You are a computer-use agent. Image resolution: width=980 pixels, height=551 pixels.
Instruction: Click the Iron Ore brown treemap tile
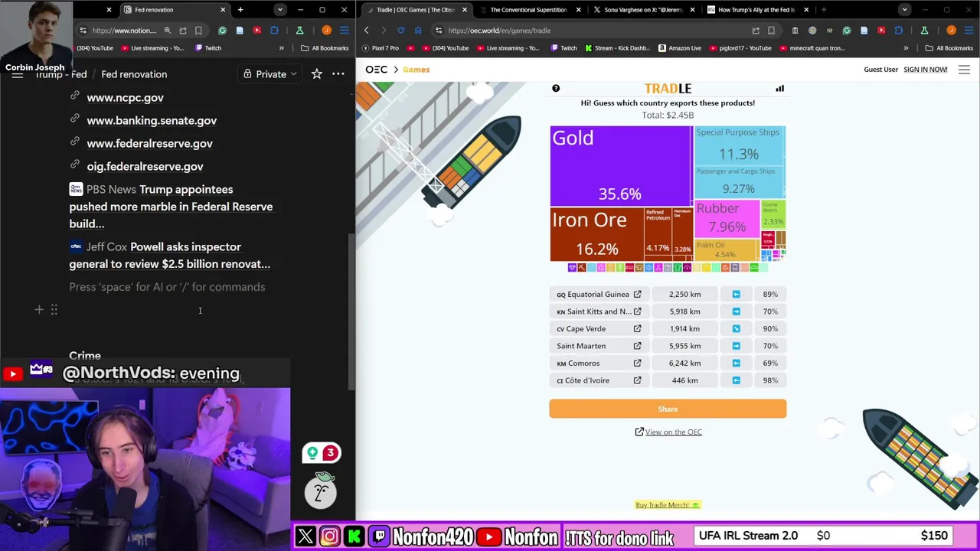[x=597, y=234]
